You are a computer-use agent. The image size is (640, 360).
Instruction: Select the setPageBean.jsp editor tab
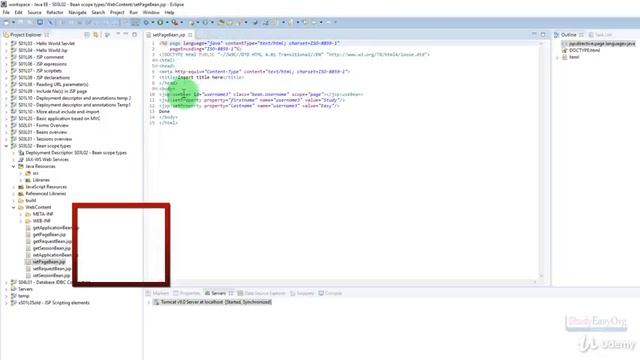(169, 35)
